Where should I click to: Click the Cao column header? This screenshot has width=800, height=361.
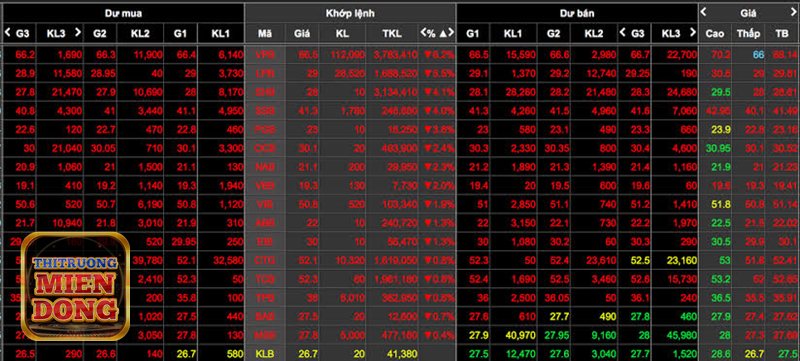(x=715, y=34)
